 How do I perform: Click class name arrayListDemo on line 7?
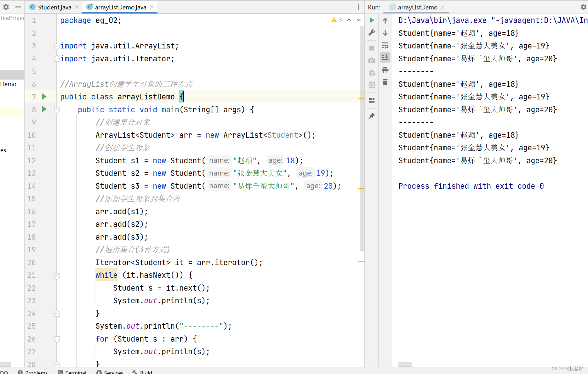[x=146, y=97]
